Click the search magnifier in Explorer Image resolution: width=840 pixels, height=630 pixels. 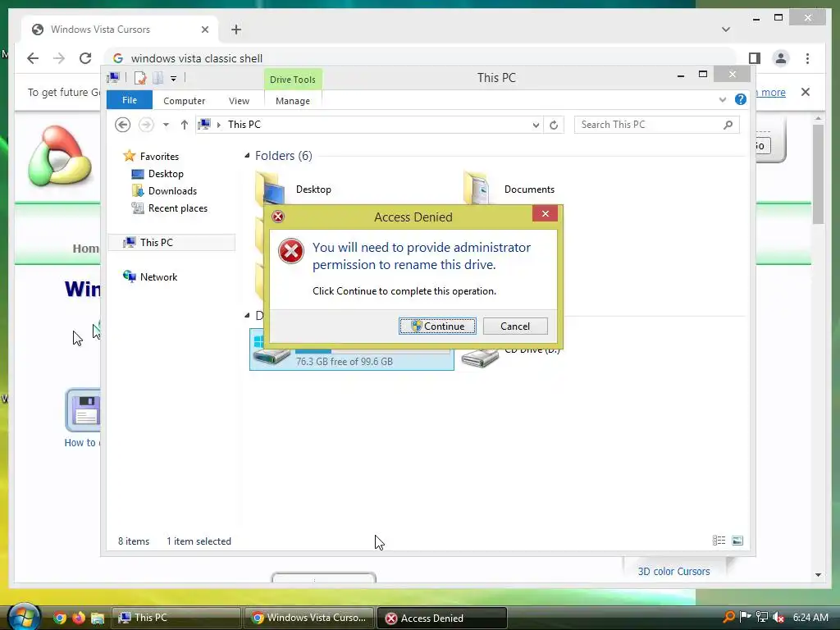[728, 125]
